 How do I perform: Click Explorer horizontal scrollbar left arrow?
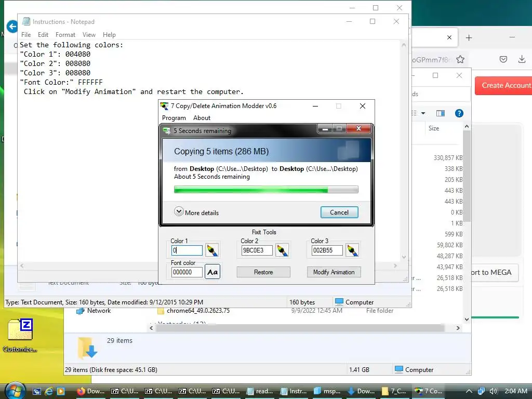[151, 328]
